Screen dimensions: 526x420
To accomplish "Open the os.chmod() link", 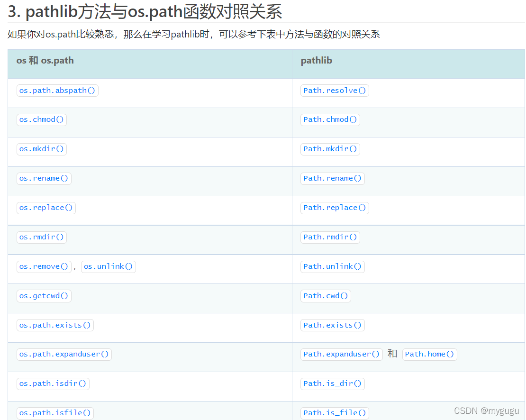I will pyautogui.click(x=42, y=119).
